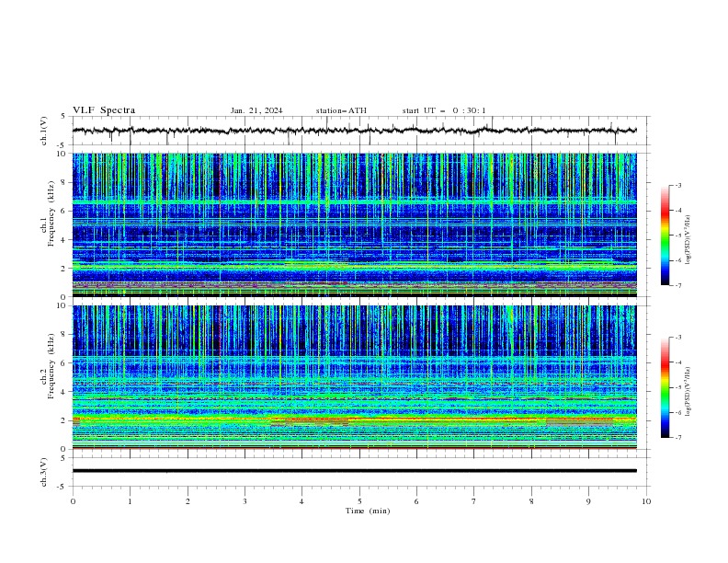728x563 pixels.
Task: Click the "8" tick on ch.1 frequency axis
Action: [x=65, y=182]
